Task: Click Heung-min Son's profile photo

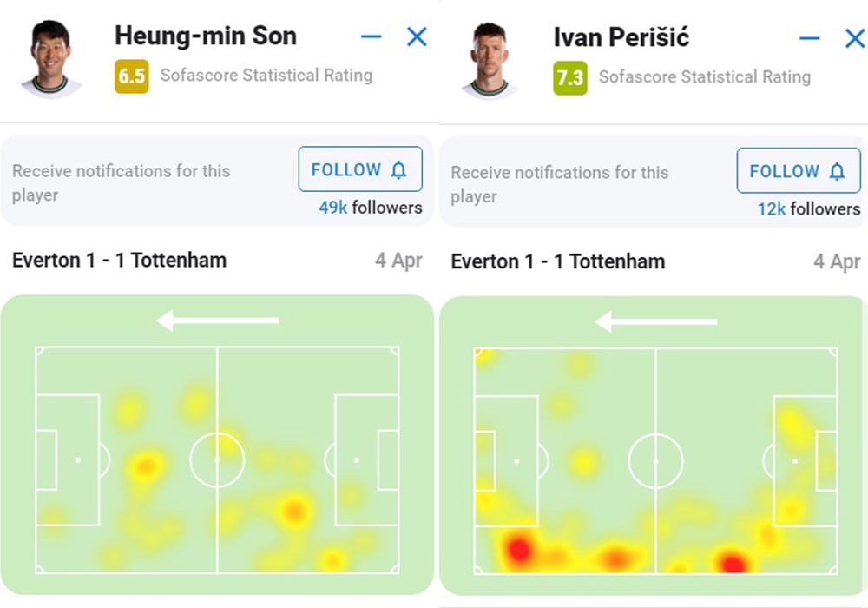Action: (51, 59)
